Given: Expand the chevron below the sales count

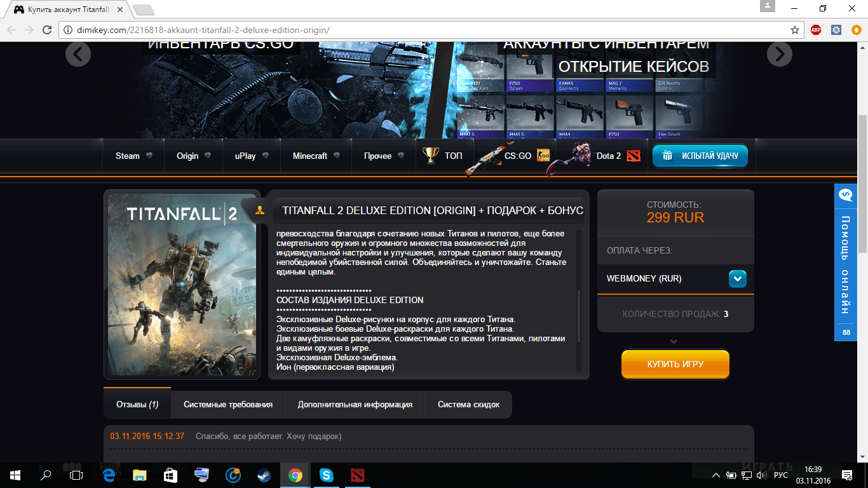Looking at the screenshot, I should tap(675, 341).
